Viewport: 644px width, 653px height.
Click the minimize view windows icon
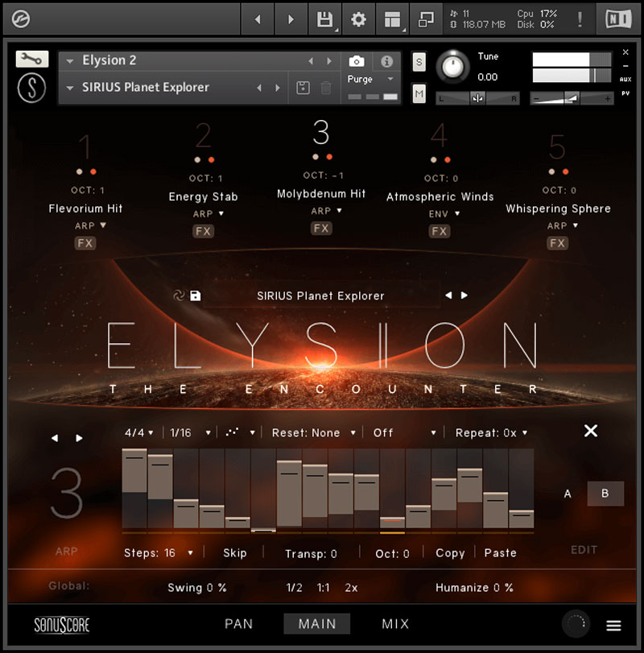tap(426, 19)
